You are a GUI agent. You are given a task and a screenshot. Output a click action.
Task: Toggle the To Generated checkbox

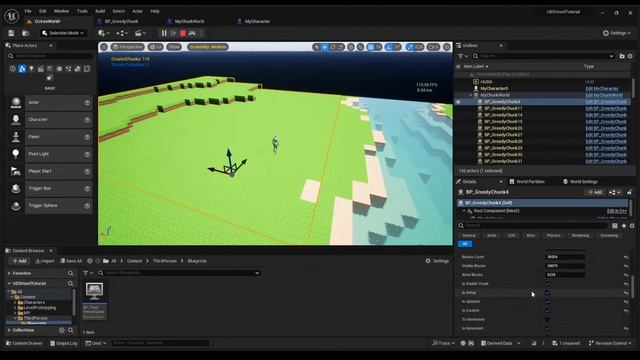(548, 320)
